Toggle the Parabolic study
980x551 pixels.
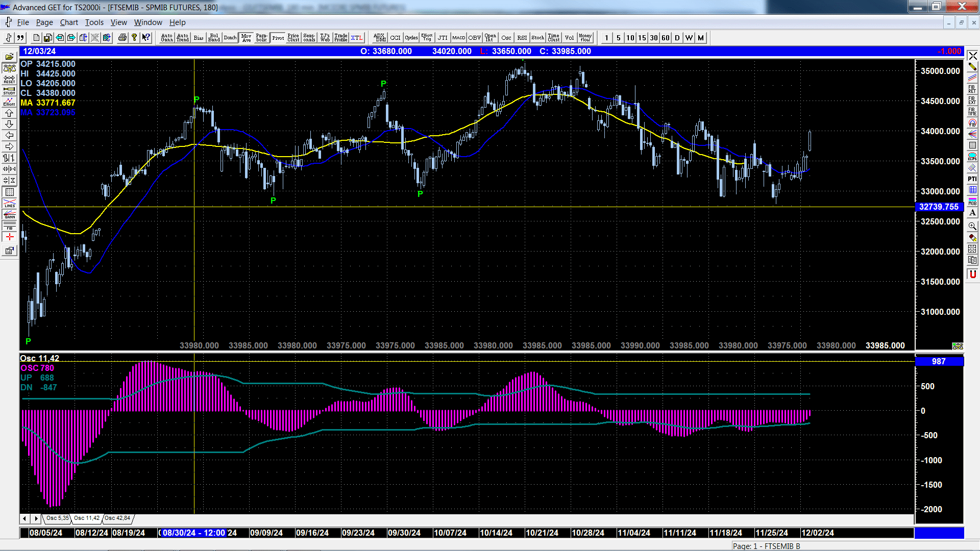pos(262,38)
